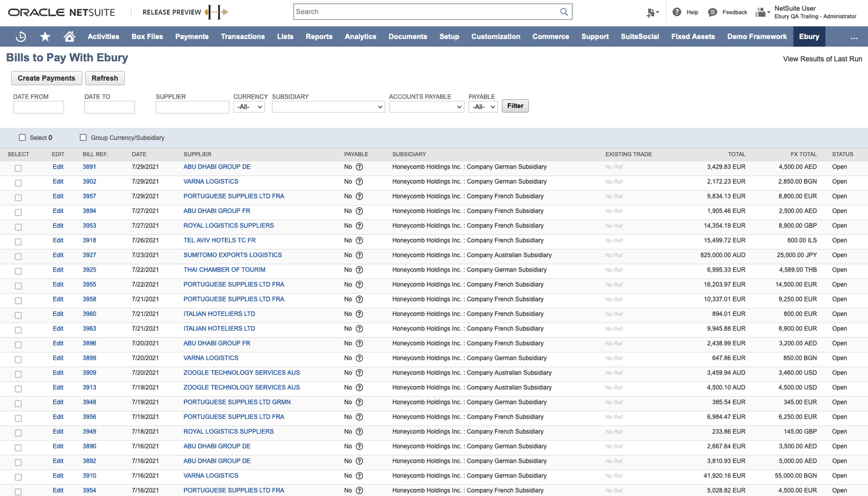Select checkbox for bill 3927
868x496 pixels.
[18, 256]
